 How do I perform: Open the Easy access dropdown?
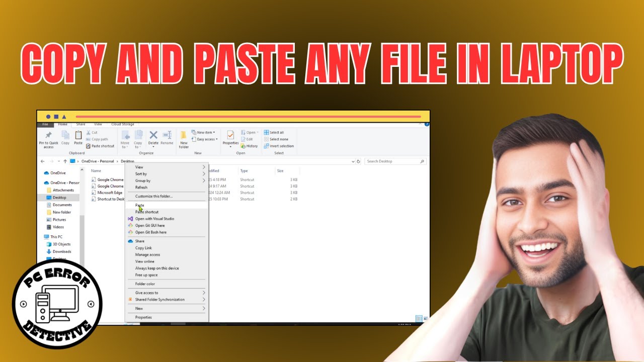205,139
